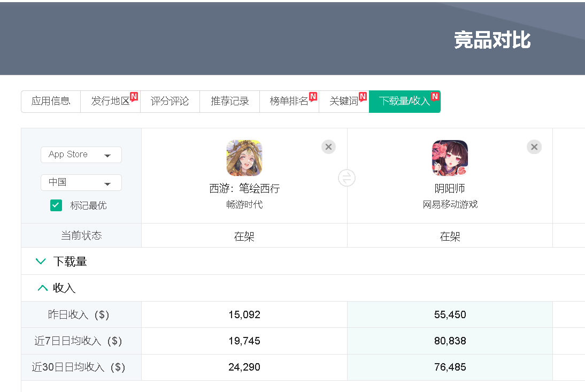
Task: Open the App Store platform dropdown
Action: coord(81,155)
